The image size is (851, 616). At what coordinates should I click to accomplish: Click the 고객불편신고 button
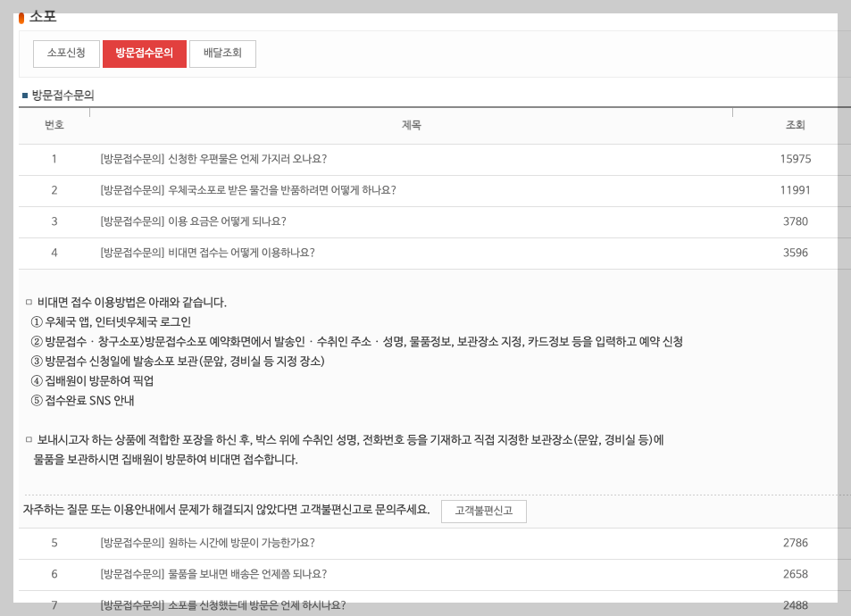483,511
